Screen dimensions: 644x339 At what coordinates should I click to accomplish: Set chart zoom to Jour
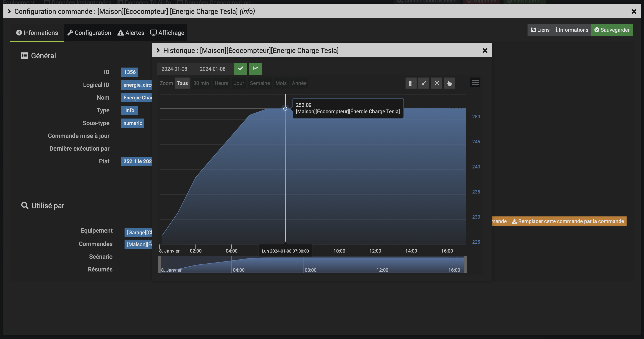tap(239, 83)
